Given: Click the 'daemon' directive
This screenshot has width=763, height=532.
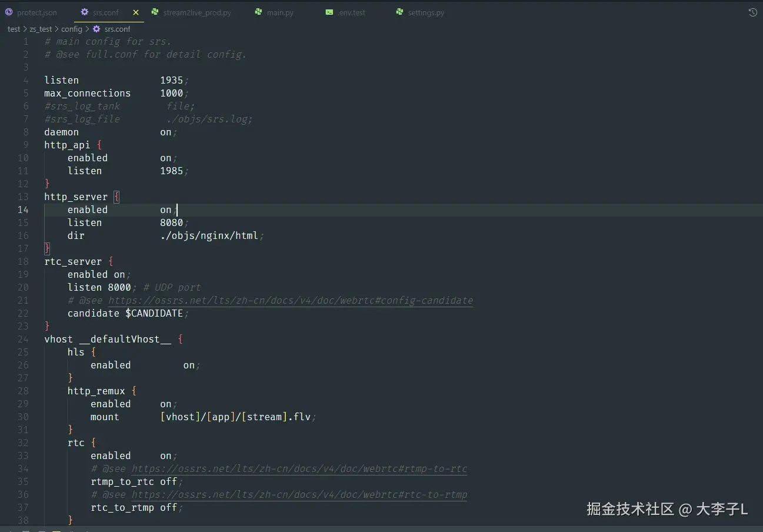Looking at the screenshot, I should coord(62,132).
